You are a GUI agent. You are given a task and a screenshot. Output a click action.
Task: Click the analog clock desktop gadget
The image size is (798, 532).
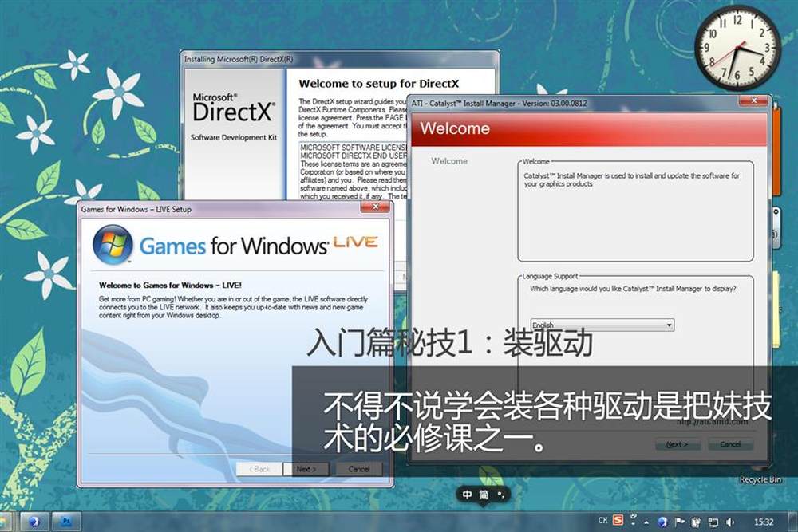point(737,47)
